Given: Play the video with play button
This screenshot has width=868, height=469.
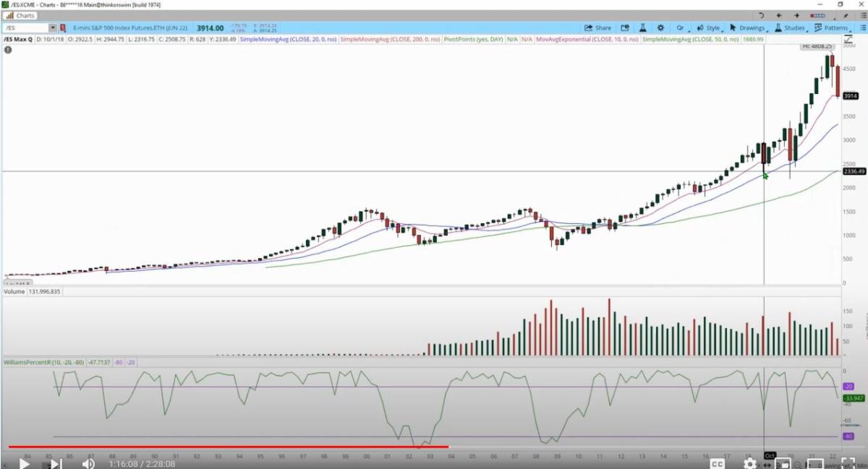Looking at the screenshot, I should 23,463.
